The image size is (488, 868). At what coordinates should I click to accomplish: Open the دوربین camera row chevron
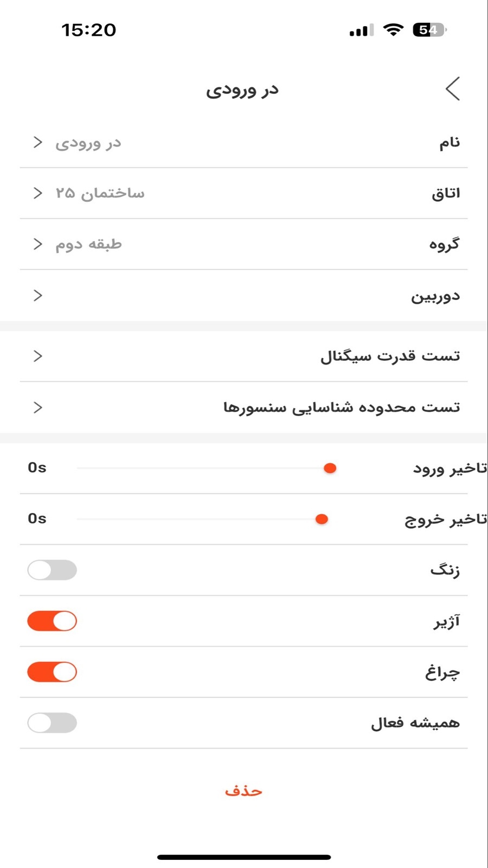[37, 296]
